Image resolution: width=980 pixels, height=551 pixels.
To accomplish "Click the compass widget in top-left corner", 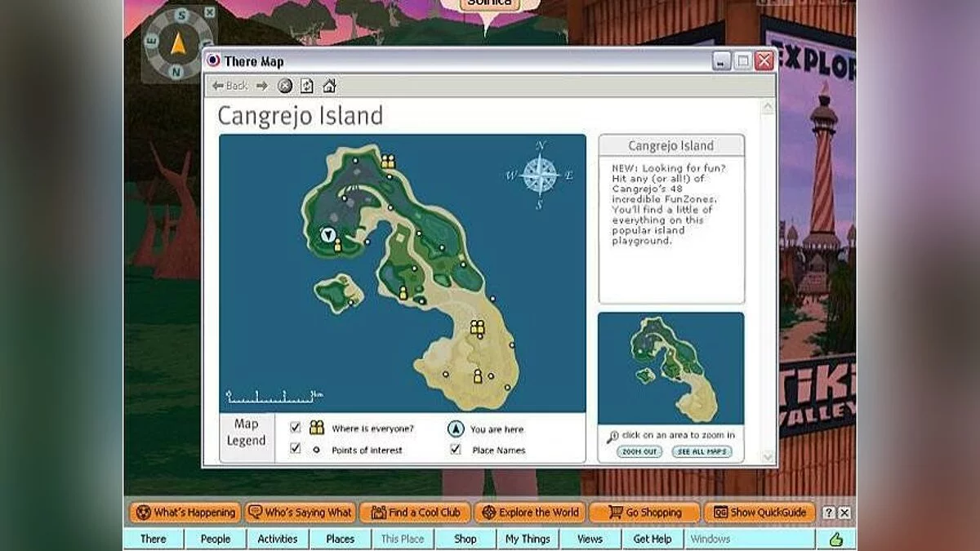I will (178, 42).
